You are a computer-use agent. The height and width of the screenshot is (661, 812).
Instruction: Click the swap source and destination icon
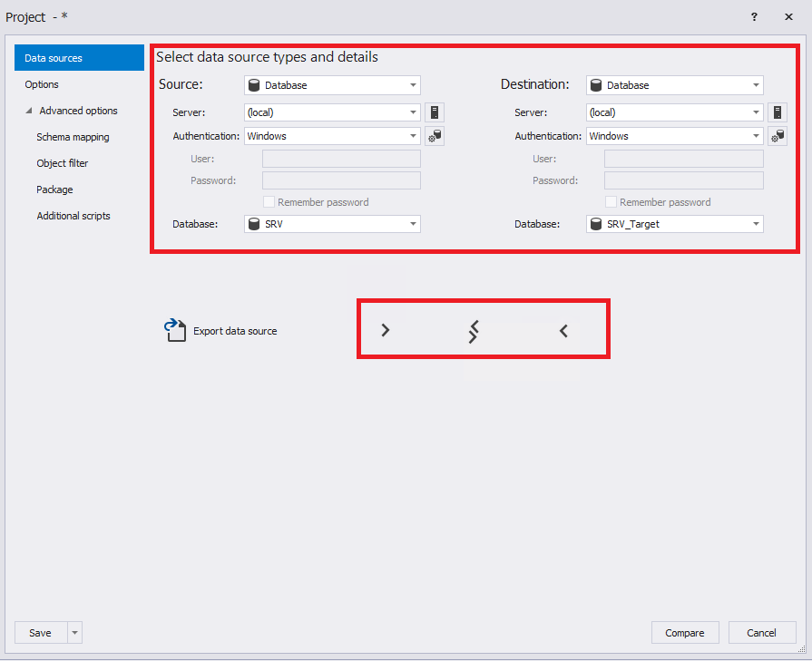click(473, 330)
